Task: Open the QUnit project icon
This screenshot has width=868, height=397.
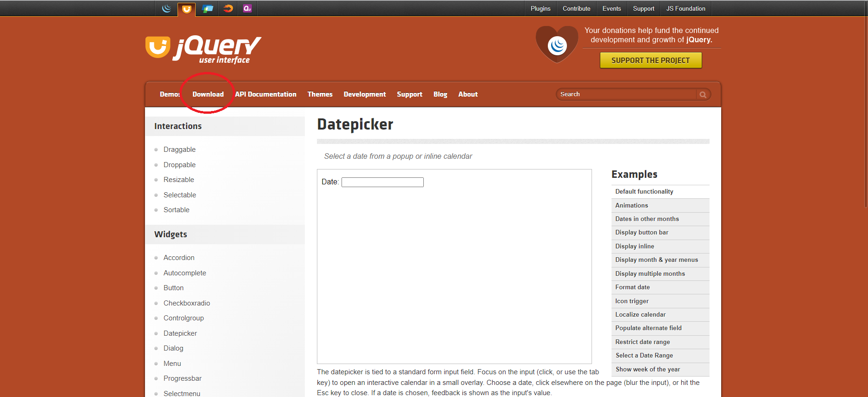Action: (x=247, y=8)
